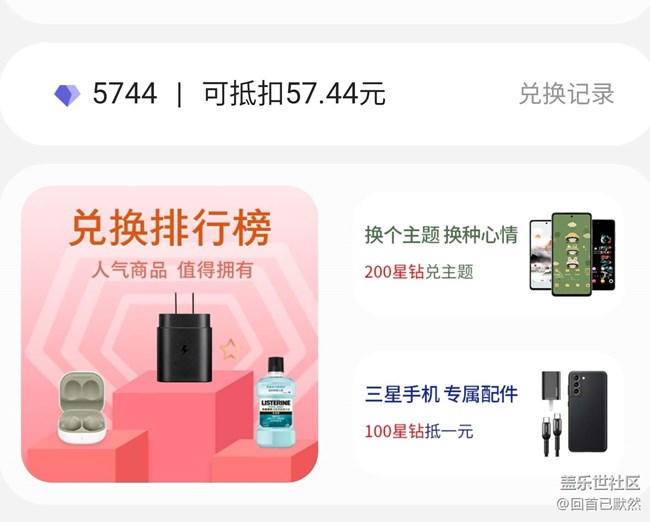Tap the purple star diamond icon
Image resolution: width=650 pixels, height=522 pixels.
click(67, 95)
